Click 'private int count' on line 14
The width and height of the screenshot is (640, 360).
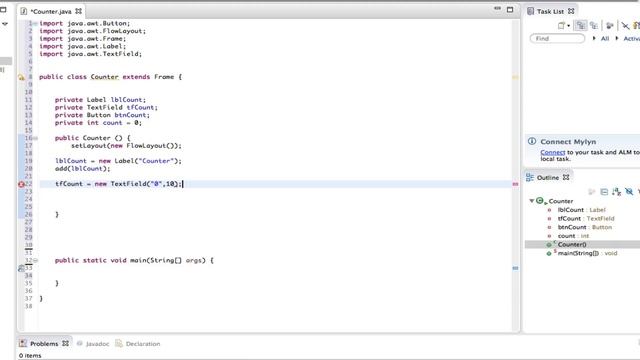(89, 122)
